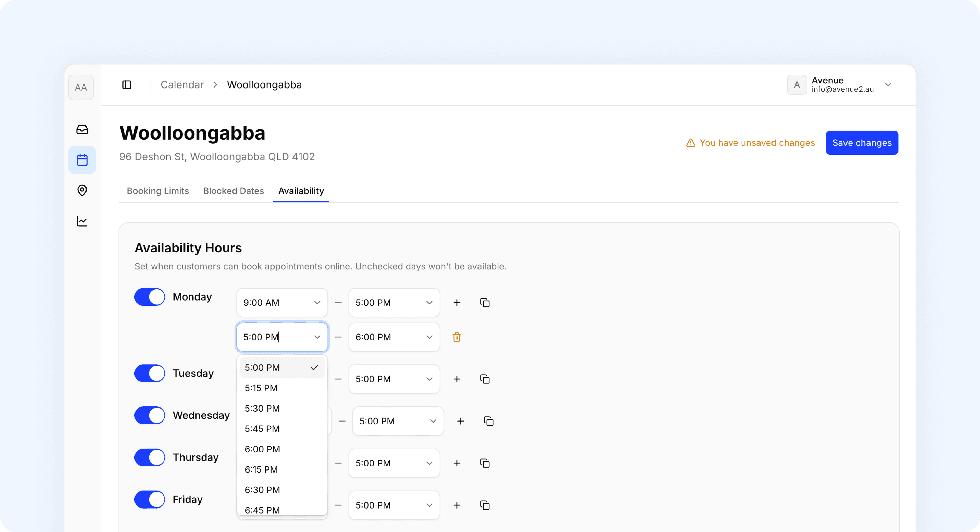980x532 pixels.
Task: Toggle the sidebar panel icon
Action: [127, 85]
